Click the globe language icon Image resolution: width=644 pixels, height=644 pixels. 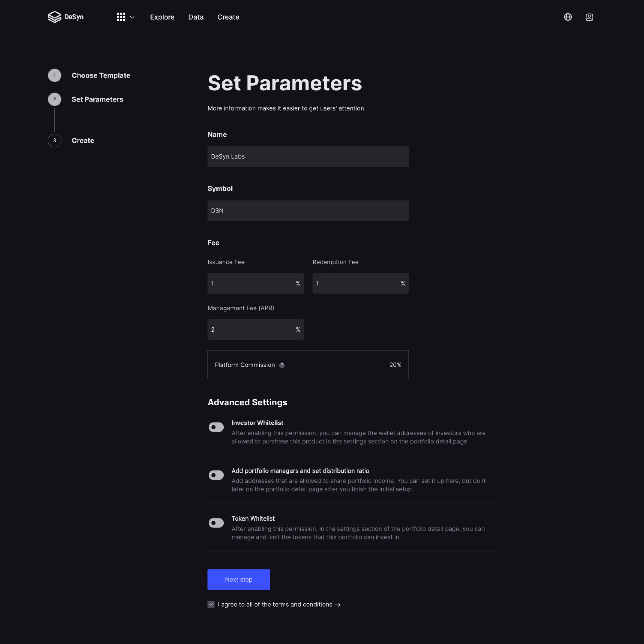[568, 17]
